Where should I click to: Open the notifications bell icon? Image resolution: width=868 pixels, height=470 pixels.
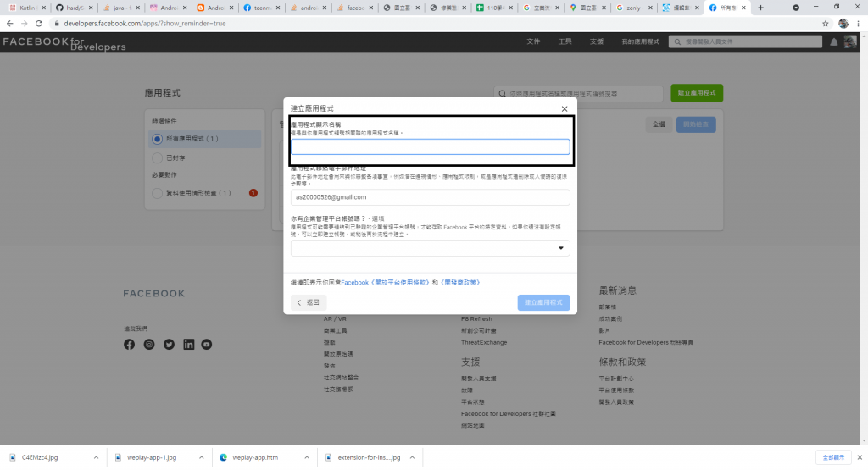(834, 42)
